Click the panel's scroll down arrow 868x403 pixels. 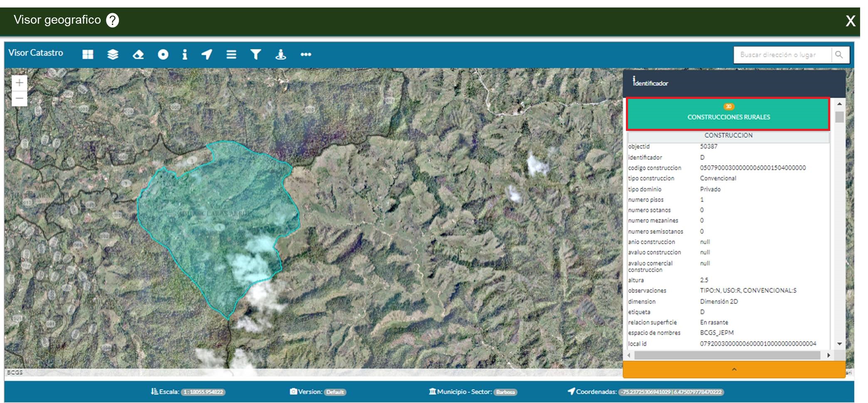[x=839, y=344]
